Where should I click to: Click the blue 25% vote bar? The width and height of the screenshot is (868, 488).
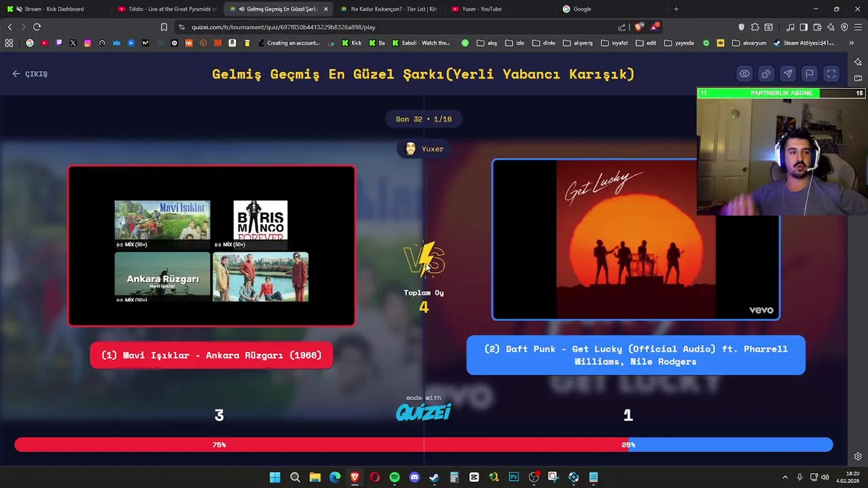click(731, 445)
